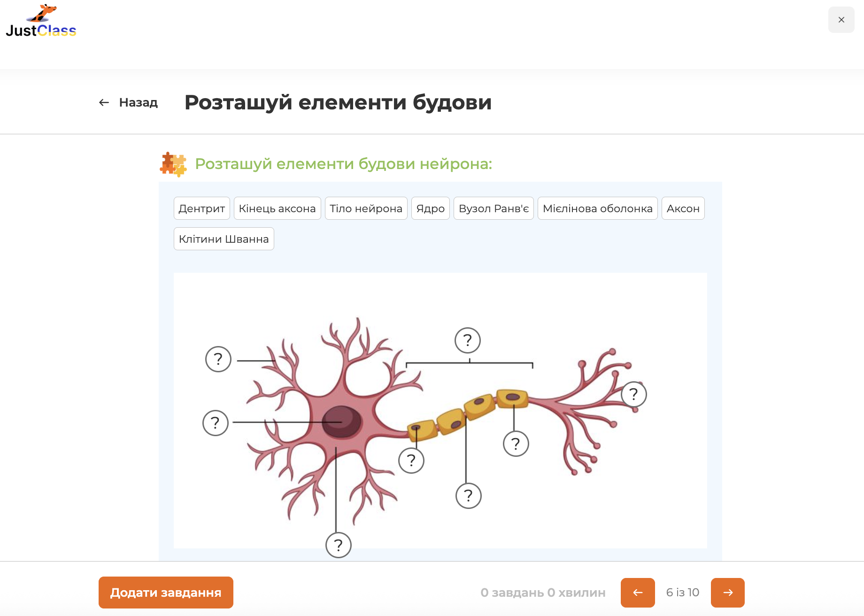
Task: Click the question marker below the neuron body
Action: [338, 545]
